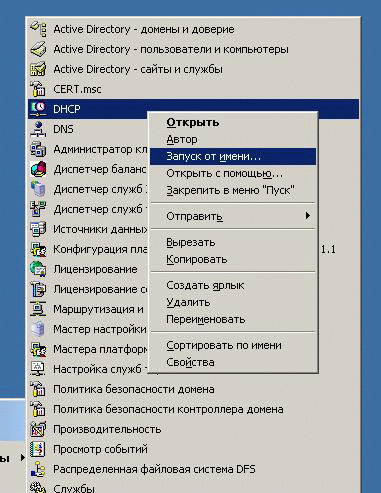
Task: Click the Active Directory domains and trusts icon
Action: (38, 29)
